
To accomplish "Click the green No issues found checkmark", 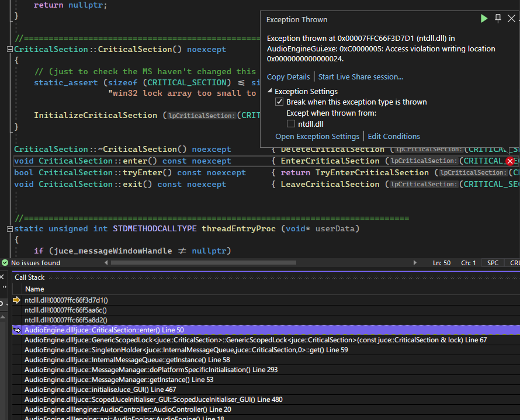I will click(x=5, y=263).
